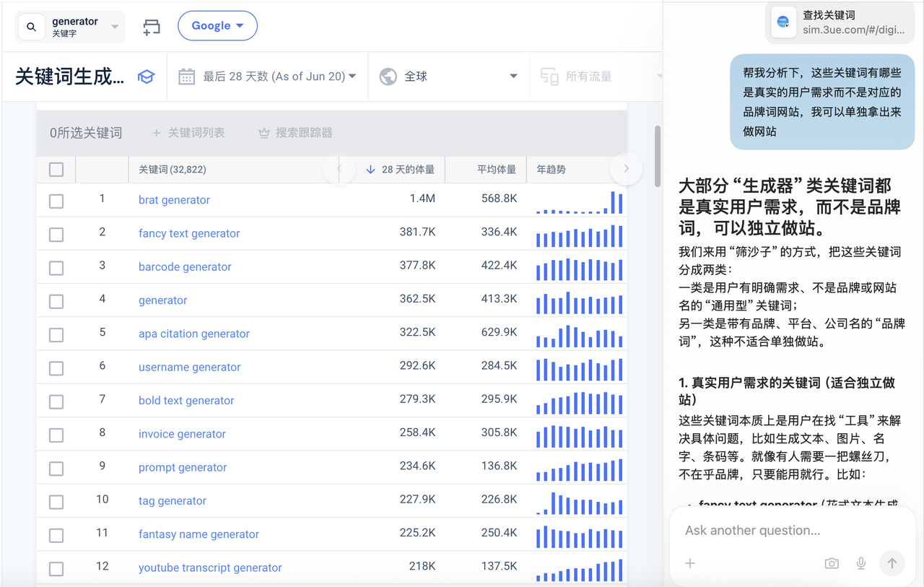Image resolution: width=924 pixels, height=587 pixels.
Task: Click the calendar icon in date filter
Action: tap(186, 77)
